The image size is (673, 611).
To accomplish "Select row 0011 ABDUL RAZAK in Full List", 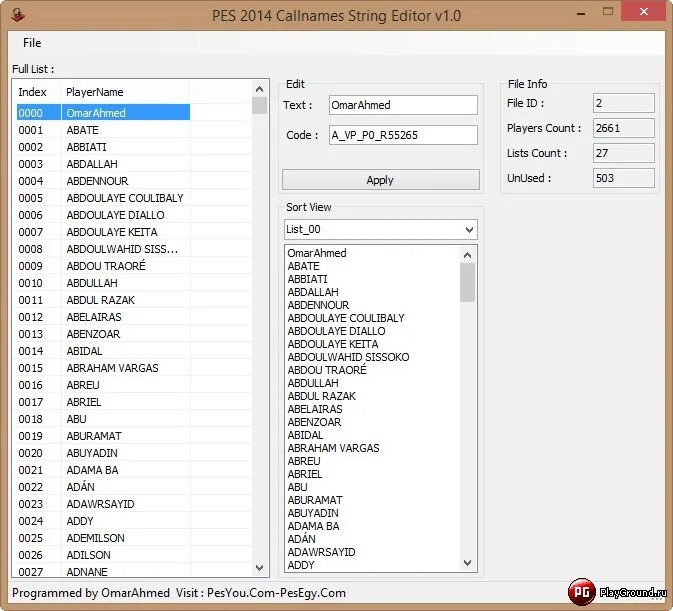I will coord(103,300).
